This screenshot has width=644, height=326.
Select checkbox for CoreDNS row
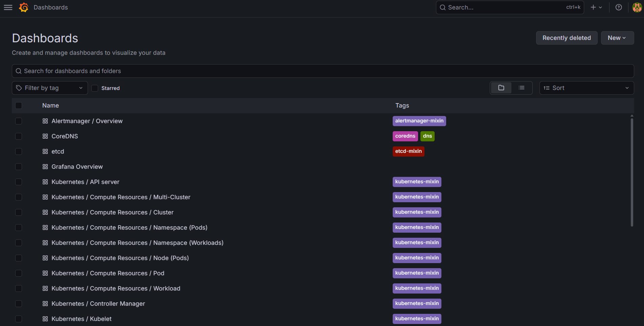pyautogui.click(x=19, y=136)
